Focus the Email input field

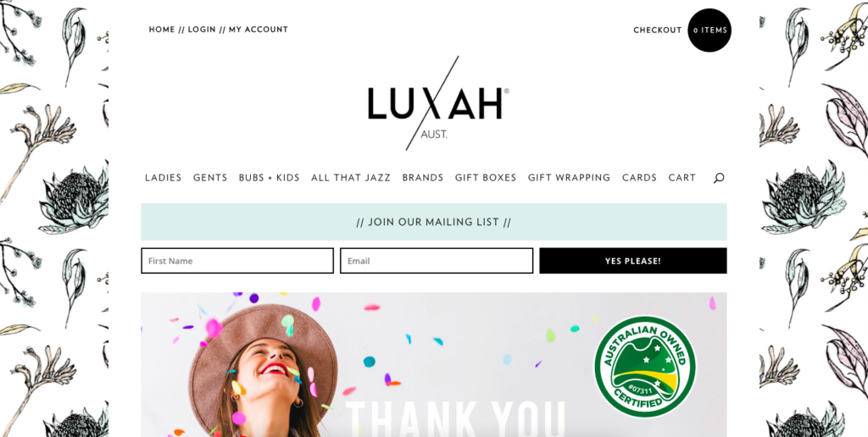tap(437, 261)
